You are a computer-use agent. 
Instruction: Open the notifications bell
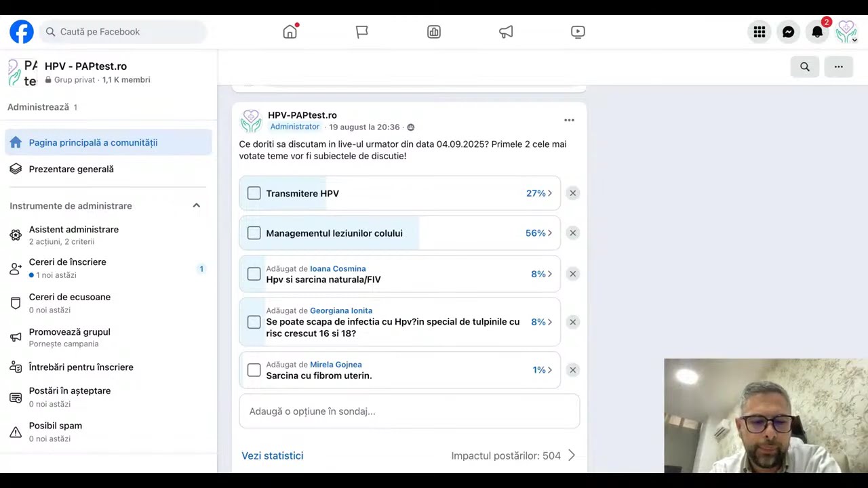coord(817,32)
